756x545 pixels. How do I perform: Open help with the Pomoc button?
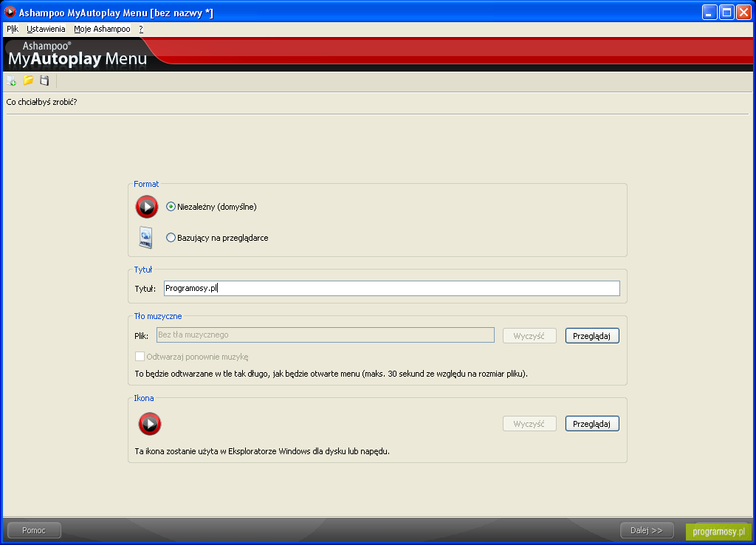coord(34,530)
